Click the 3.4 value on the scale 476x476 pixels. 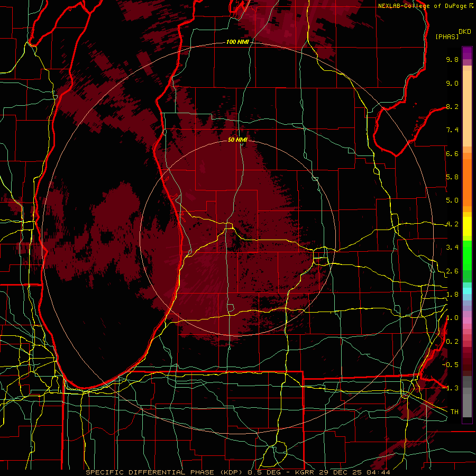pos(452,248)
